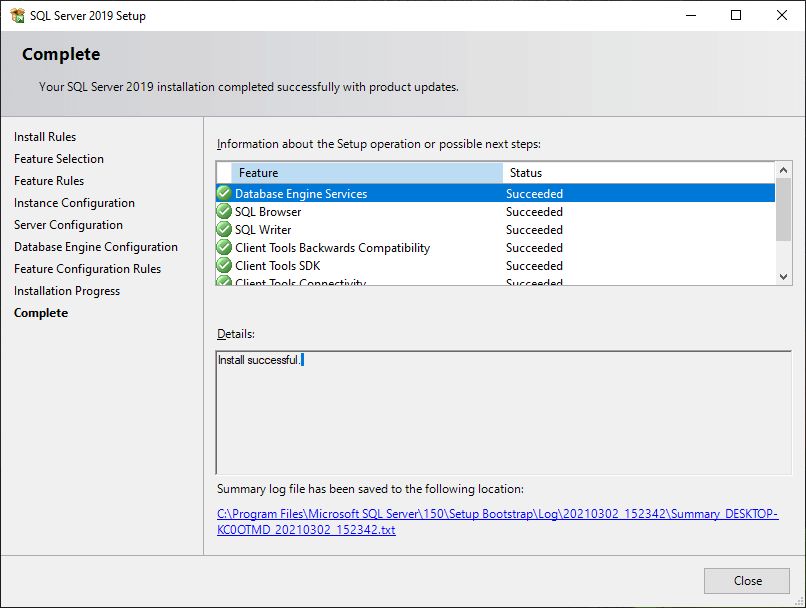Select the Client Tools SDK row

click(496, 265)
